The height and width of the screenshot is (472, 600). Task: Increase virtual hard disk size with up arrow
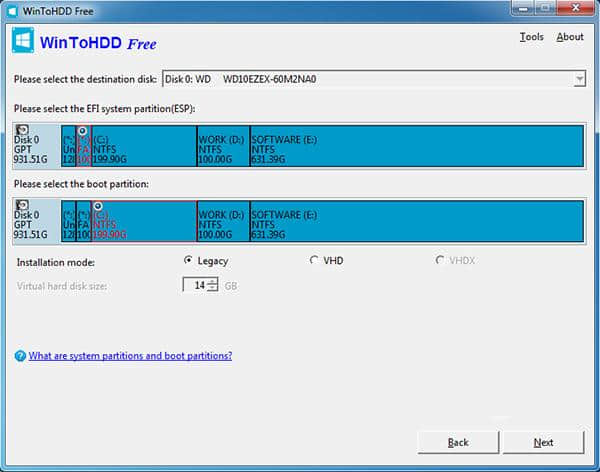(x=213, y=281)
